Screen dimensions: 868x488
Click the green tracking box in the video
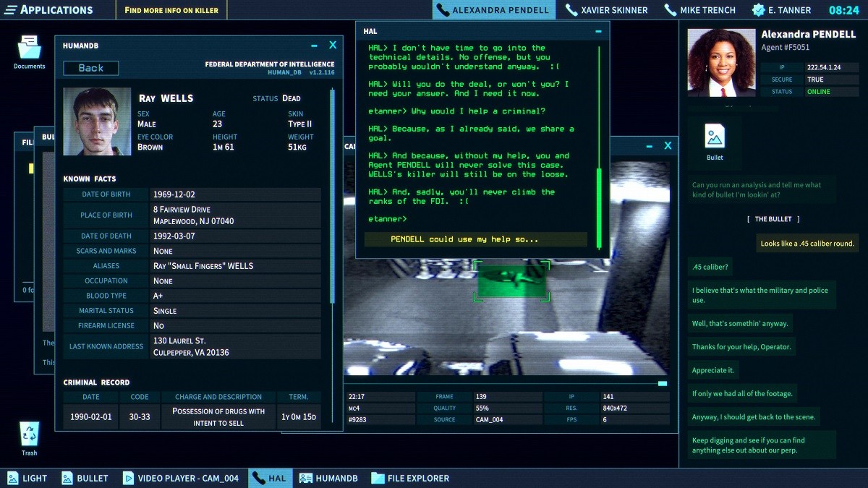click(x=511, y=281)
